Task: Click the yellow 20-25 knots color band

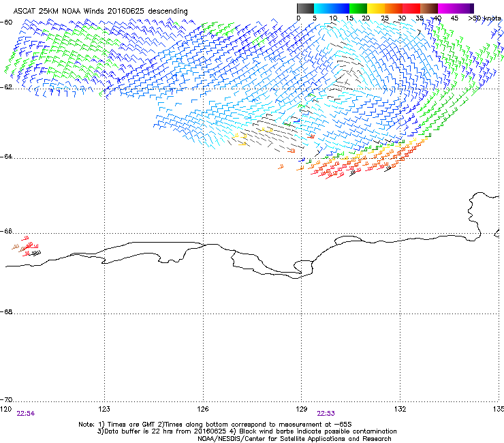Action: (376, 8)
